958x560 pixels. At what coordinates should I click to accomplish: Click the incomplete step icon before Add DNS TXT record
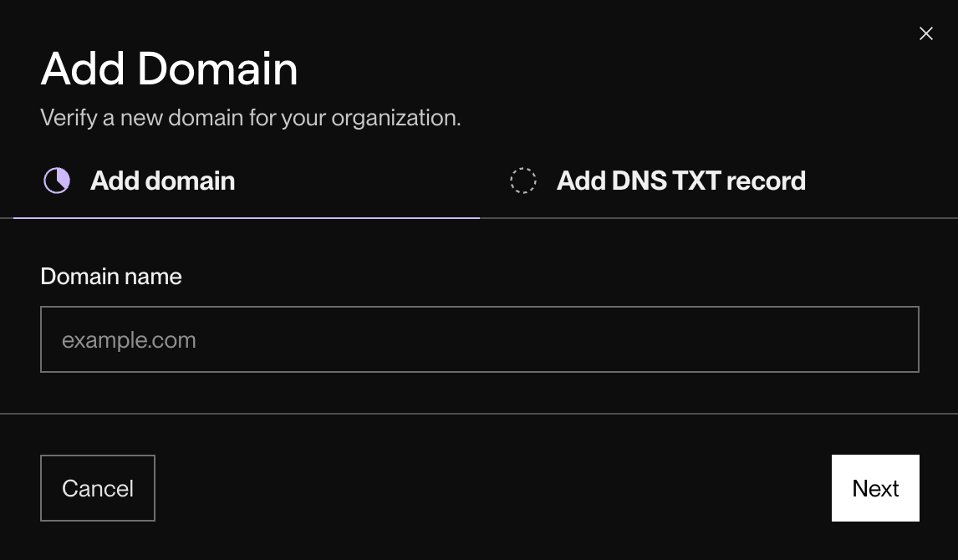pyautogui.click(x=523, y=180)
